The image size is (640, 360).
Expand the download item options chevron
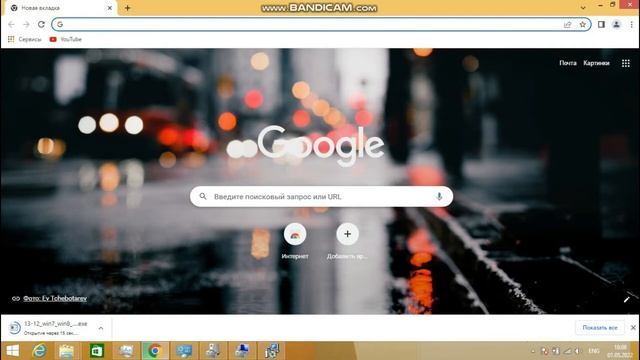(100, 328)
